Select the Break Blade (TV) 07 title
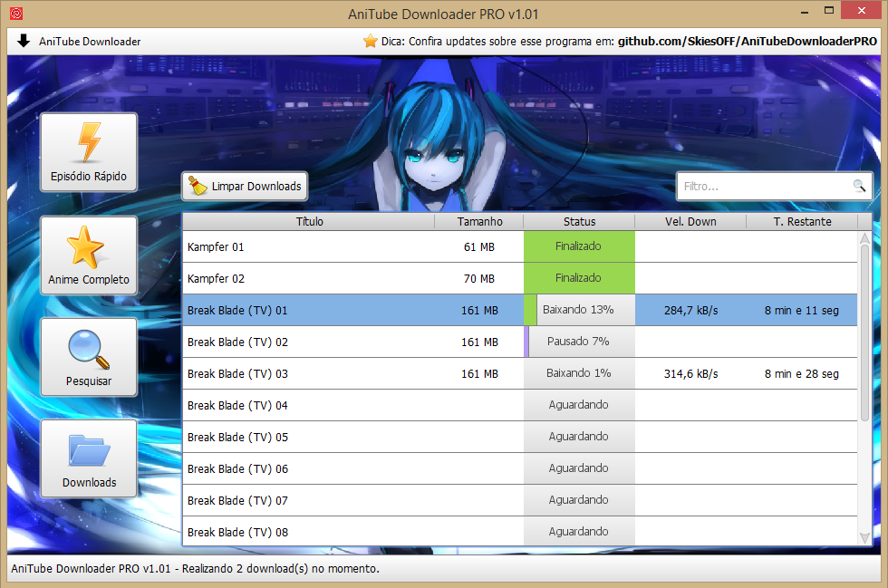Image resolution: width=888 pixels, height=588 pixels. 237,501
